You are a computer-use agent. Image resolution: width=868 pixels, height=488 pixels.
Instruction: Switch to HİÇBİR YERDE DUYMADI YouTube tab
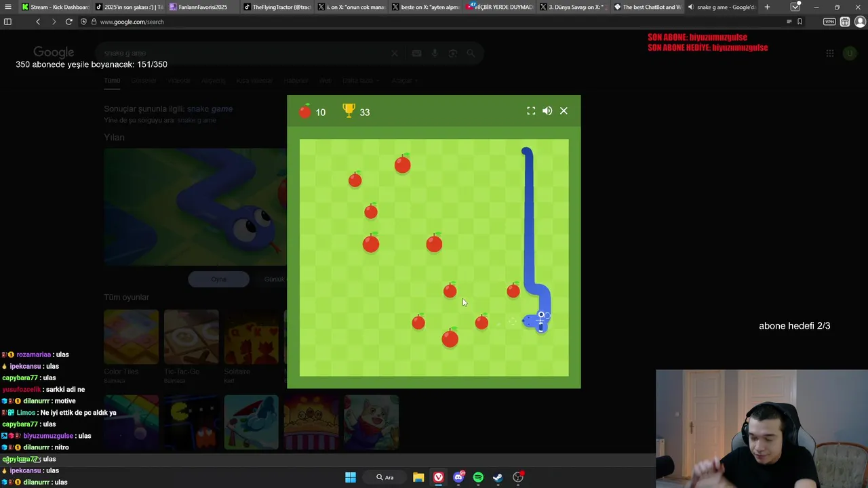point(498,7)
